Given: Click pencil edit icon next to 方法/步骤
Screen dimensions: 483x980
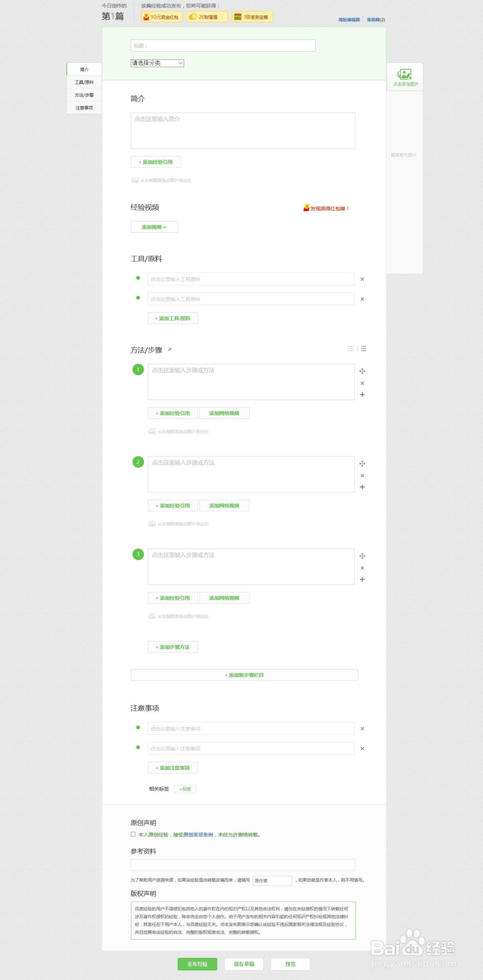Looking at the screenshot, I should [x=170, y=350].
